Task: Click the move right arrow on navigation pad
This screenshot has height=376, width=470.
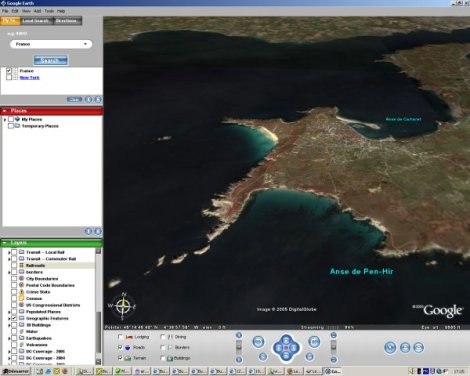Action: point(294,348)
